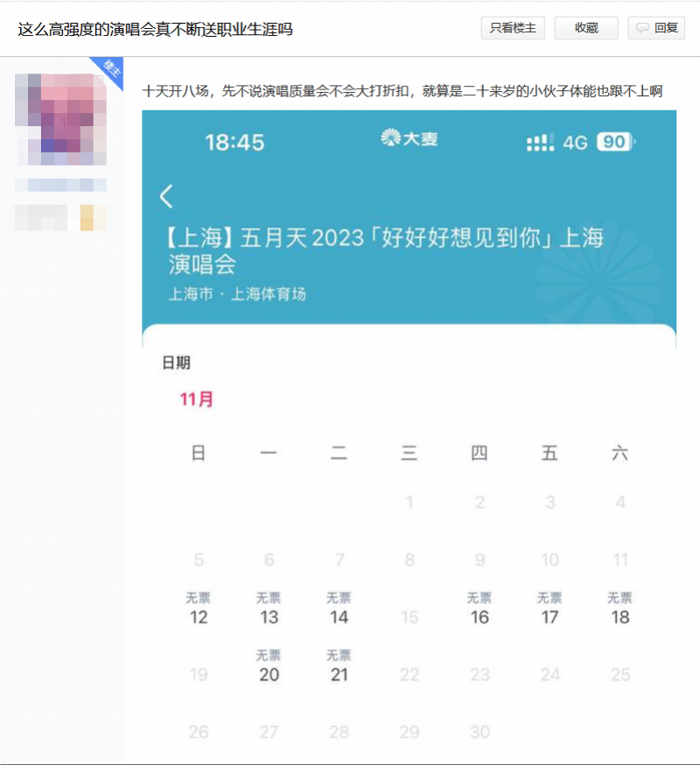Open the blurred user avatar

[x=60, y=119]
